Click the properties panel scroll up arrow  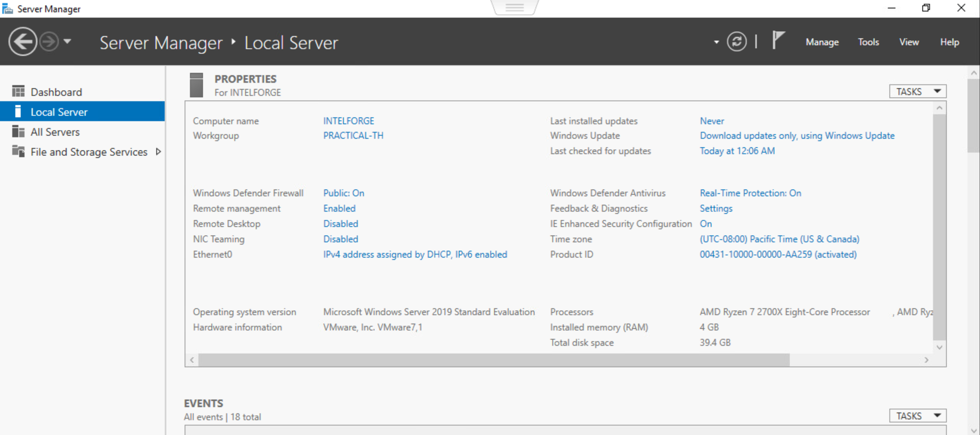939,108
